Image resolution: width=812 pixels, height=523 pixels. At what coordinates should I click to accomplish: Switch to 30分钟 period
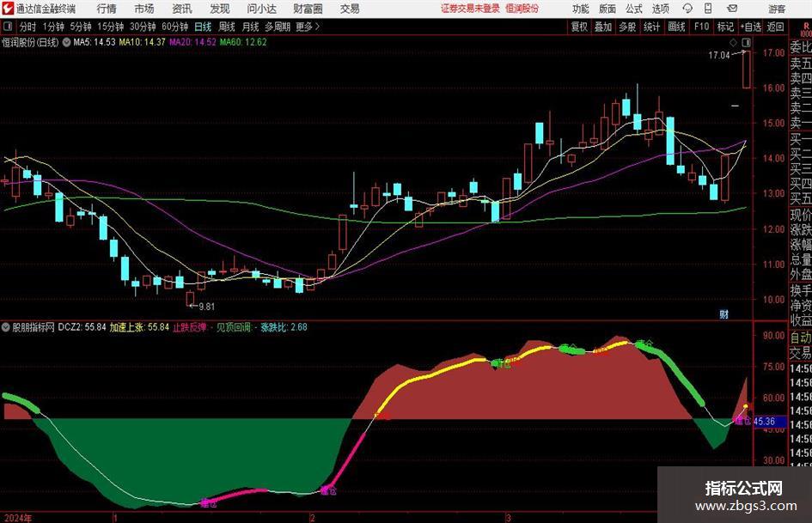[143, 27]
